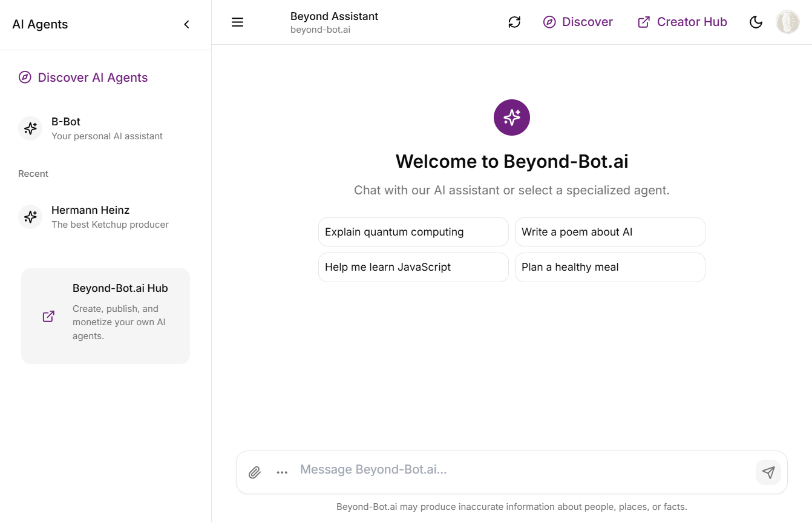Image resolution: width=812 pixels, height=522 pixels.
Task: Click the external link icon beside Creator Hub
Action: 644,22
